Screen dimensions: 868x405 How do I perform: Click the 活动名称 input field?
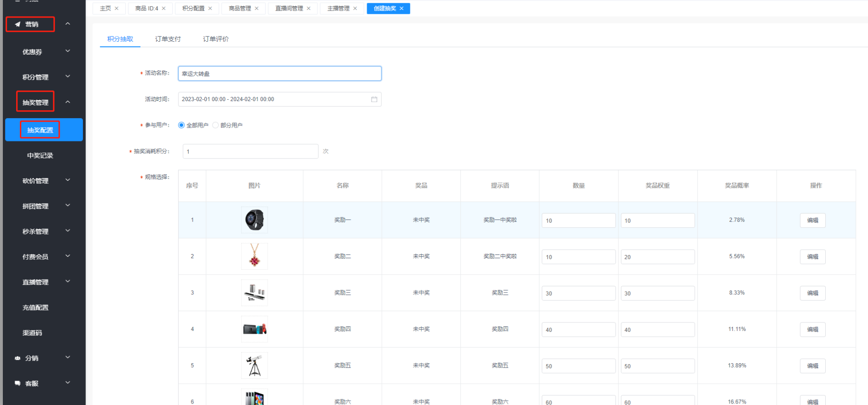click(279, 74)
